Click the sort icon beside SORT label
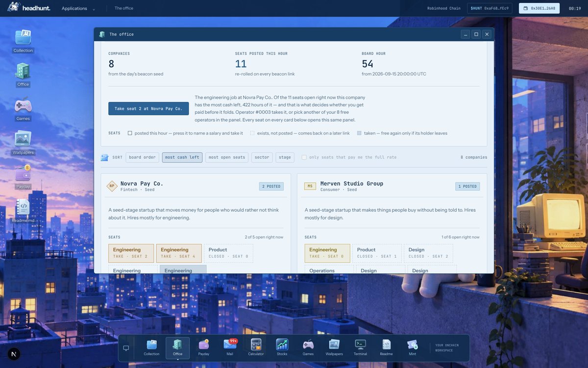Viewport: 588px width, 368px height. pyautogui.click(x=104, y=158)
